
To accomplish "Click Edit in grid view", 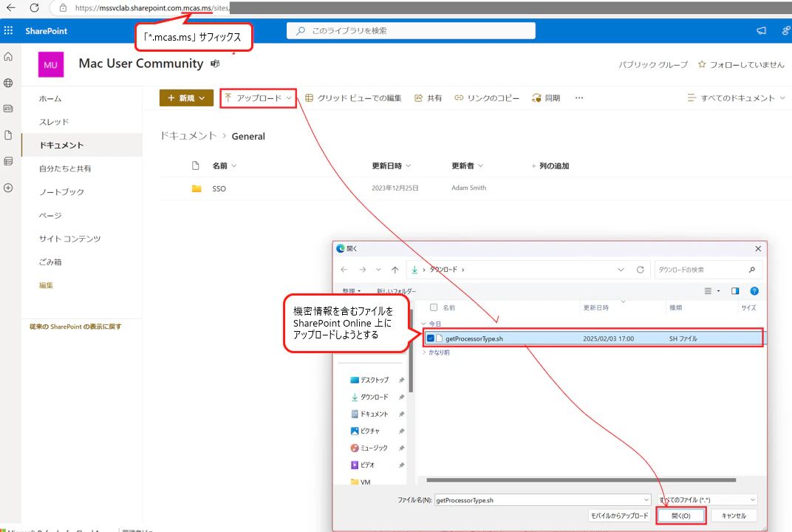I will [x=353, y=98].
